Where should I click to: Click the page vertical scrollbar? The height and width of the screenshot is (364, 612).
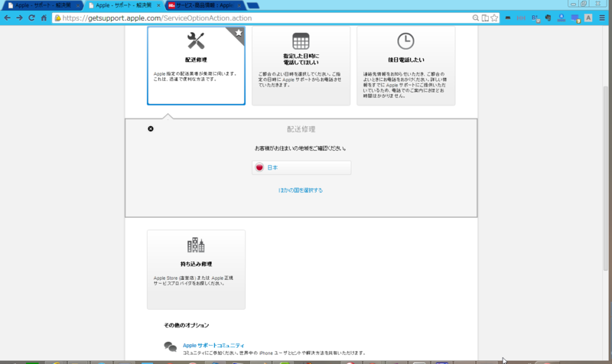pos(606,177)
